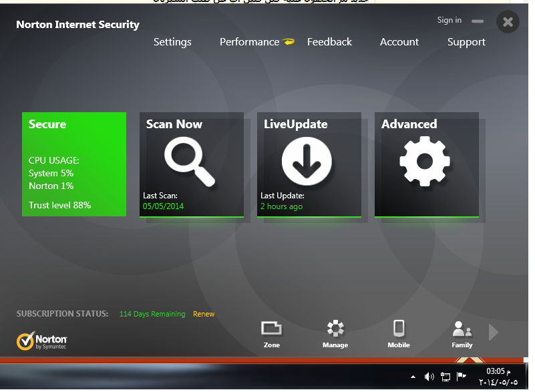Click the taskbar volume speaker icon
Screen dimensions: 535x392
(x=429, y=376)
